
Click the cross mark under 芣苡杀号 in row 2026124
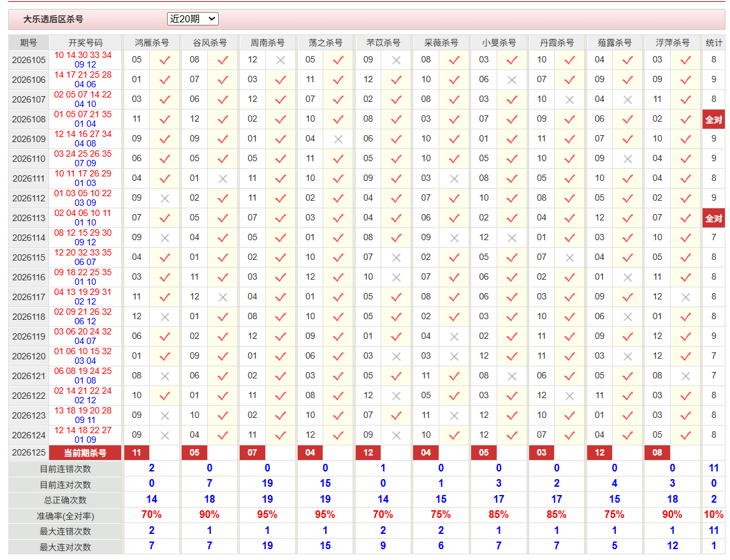tap(396, 436)
